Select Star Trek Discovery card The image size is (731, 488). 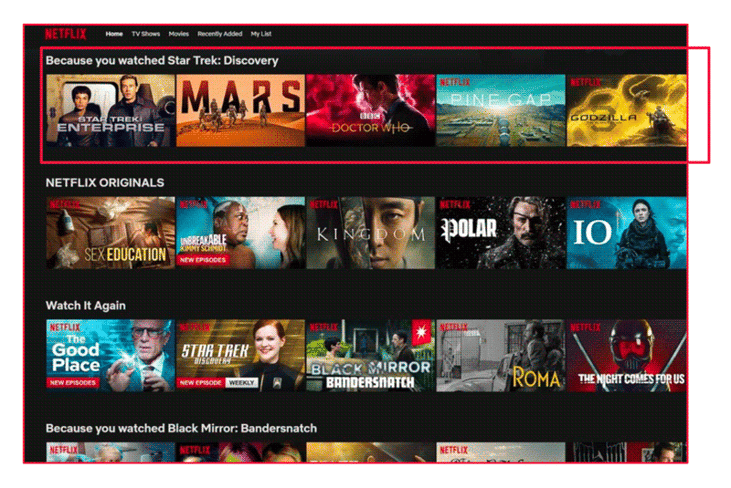[241, 356]
